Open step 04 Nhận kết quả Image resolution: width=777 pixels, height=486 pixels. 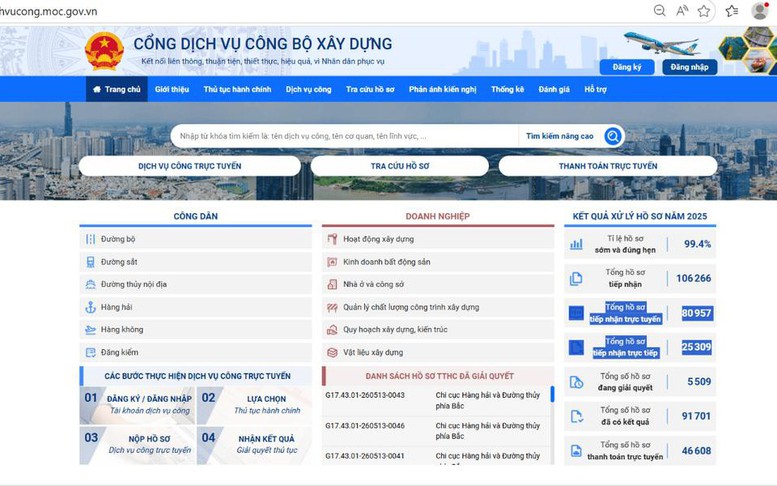(x=254, y=445)
